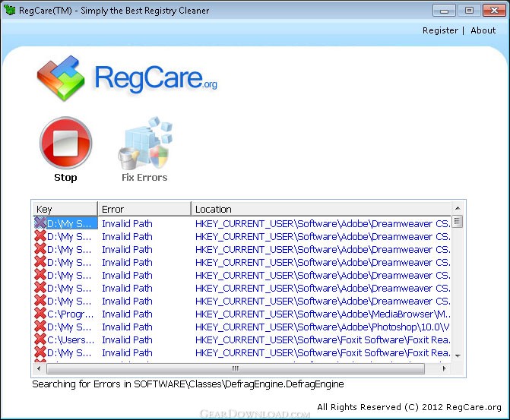Image resolution: width=510 pixels, height=420 pixels.
Task: Sort by the Key column header
Action: [65, 209]
